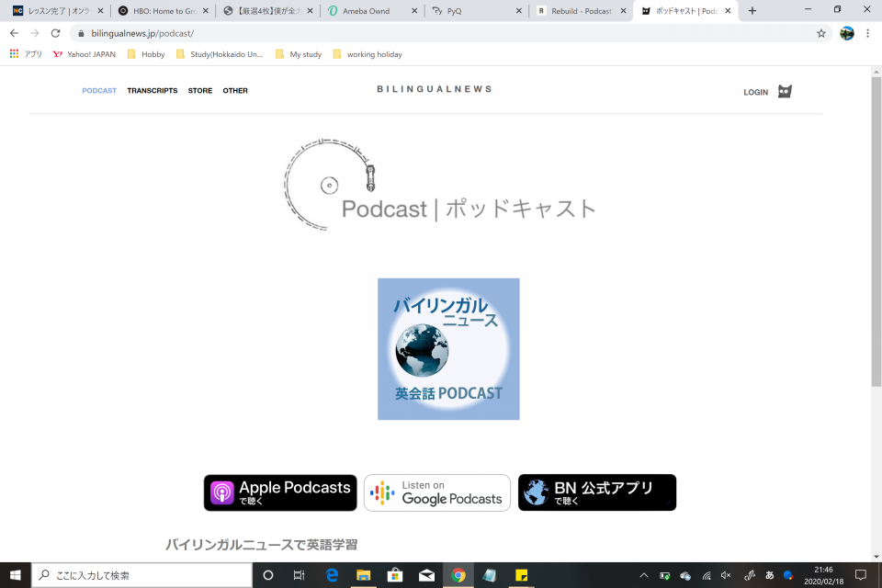The image size is (882, 588).
Task: Click the pen workspace tray icon
Action: [750, 575]
